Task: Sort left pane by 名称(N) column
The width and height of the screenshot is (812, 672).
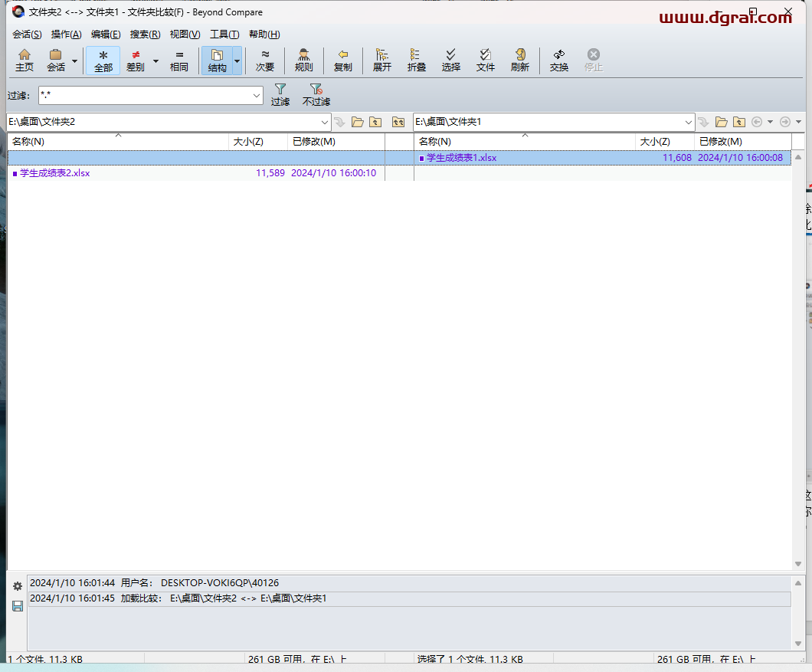Action: [x=118, y=142]
